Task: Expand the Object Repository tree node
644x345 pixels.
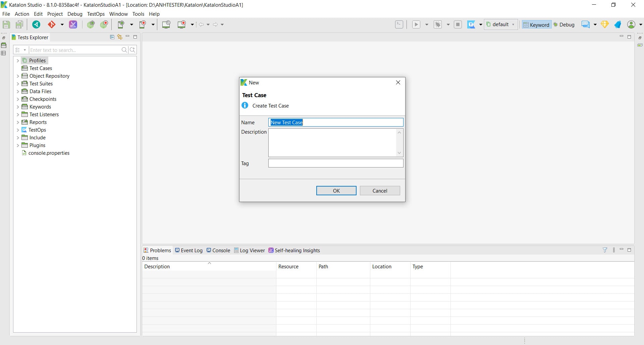Action: tap(18, 76)
